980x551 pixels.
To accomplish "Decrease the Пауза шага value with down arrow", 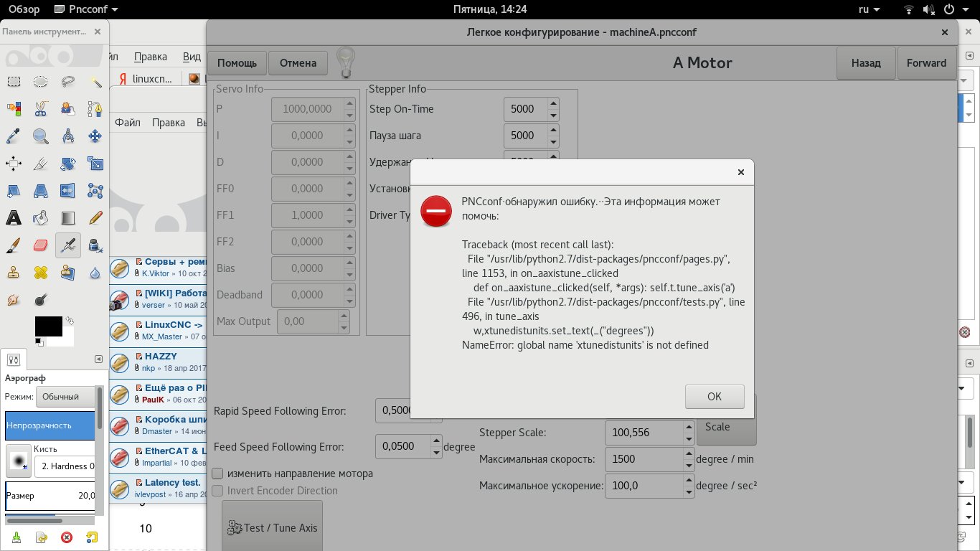I will tap(553, 141).
